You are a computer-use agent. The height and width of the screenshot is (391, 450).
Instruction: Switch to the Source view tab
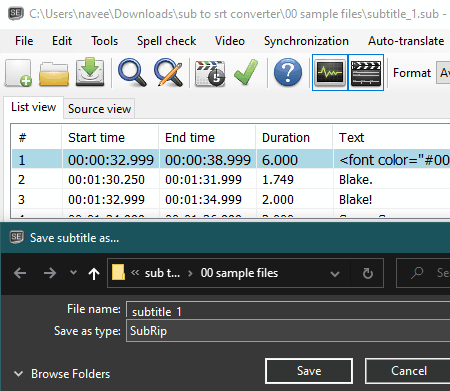[x=99, y=109]
